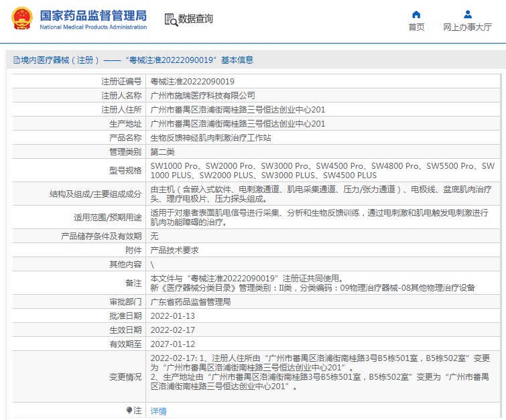Open the 产品技术要求 attachment entry
Screen dimensions: 506x420
point(174,250)
